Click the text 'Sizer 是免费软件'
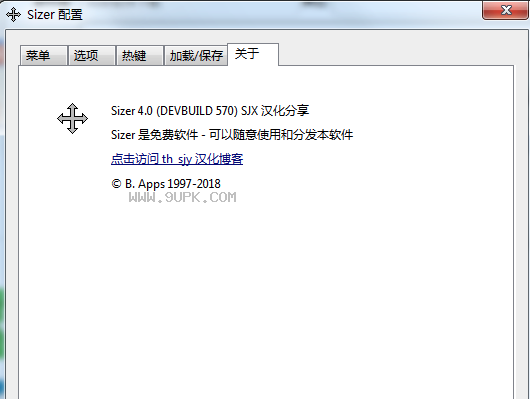This screenshot has width=530, height=399. pos(154,135)
